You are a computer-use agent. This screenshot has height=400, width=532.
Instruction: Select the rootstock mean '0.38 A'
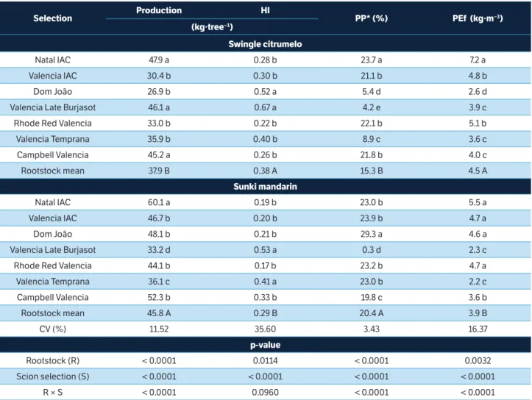[x=265, y=171]
